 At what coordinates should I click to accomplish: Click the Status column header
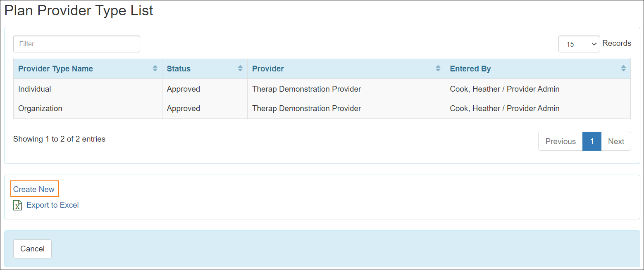[x=179, y=69]
